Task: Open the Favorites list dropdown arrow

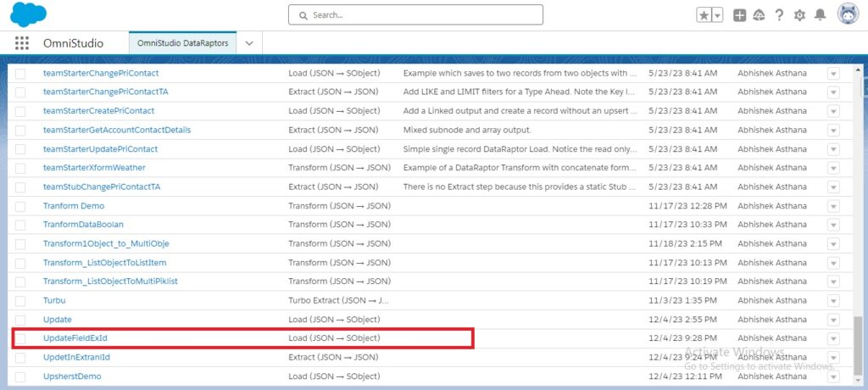Action: tap(717, 15)
